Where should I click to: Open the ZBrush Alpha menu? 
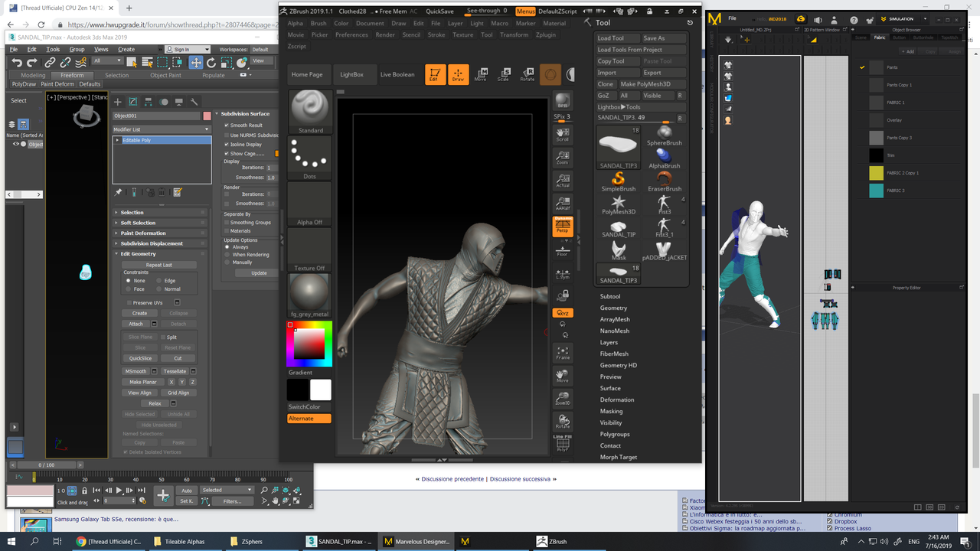[295, 24]
